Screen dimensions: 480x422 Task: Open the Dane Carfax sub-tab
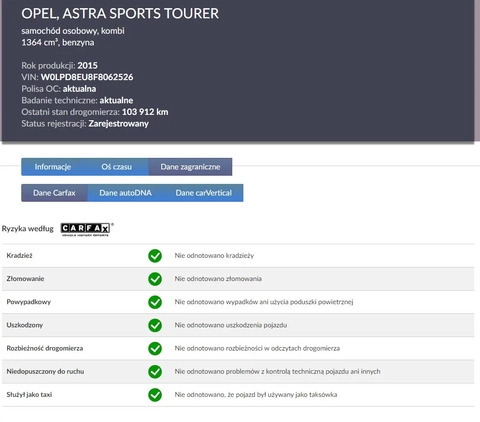54,193
